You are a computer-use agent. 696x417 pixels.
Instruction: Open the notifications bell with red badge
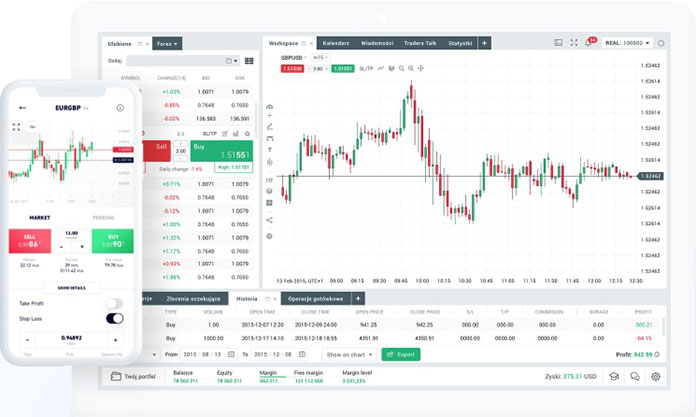pos(589,44)
